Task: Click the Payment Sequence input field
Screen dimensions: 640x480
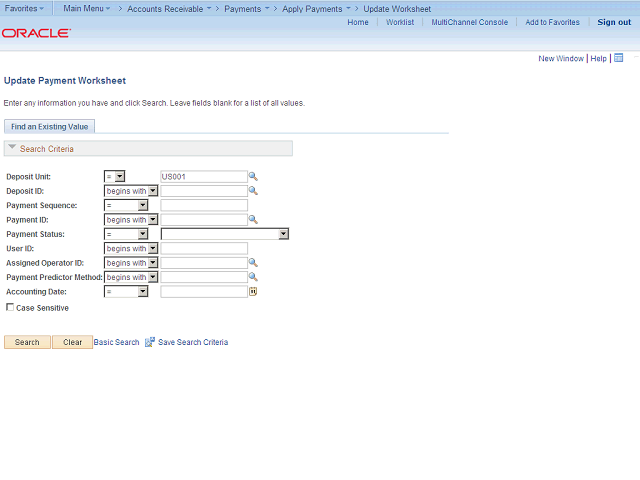Action: (x=204, y=205)
